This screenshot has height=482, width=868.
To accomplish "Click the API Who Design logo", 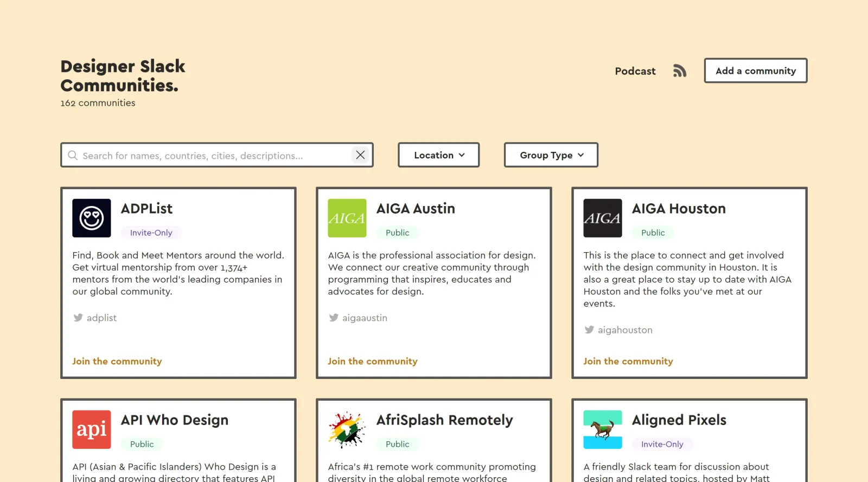I will coord(92,429).
